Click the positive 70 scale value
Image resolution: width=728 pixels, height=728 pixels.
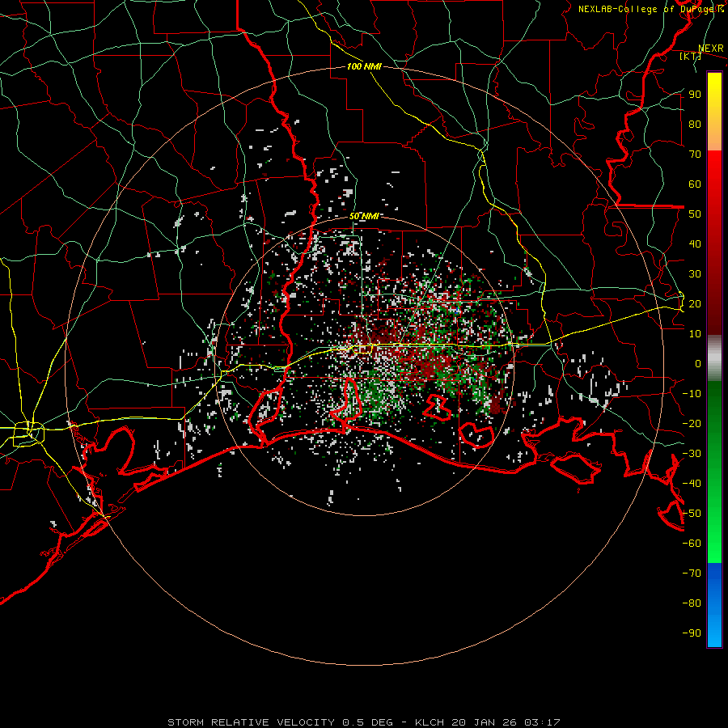tap(695, 154)
